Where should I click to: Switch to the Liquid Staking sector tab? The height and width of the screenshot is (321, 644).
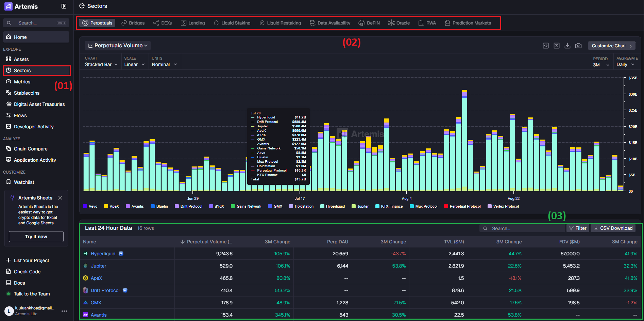pyautogui.click(x=232, y=23)
